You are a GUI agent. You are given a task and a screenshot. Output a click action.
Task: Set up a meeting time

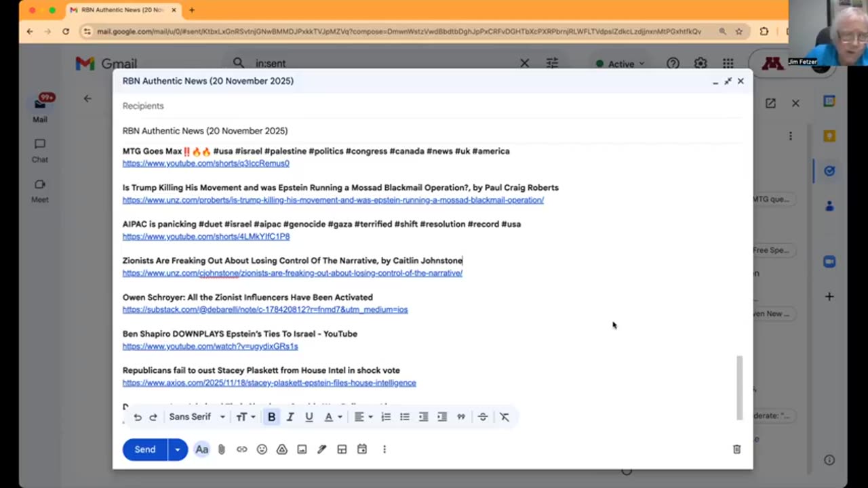coord(362,449)
